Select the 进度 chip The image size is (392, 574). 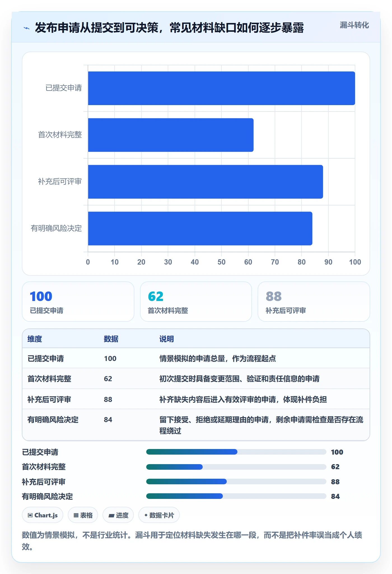[x=118, y=515]
